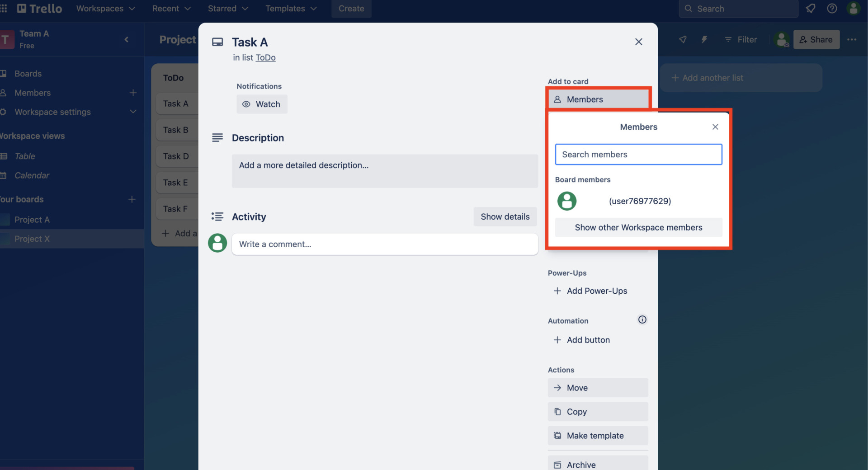Open the board's three-dot menu

click(x=852, y=40)
